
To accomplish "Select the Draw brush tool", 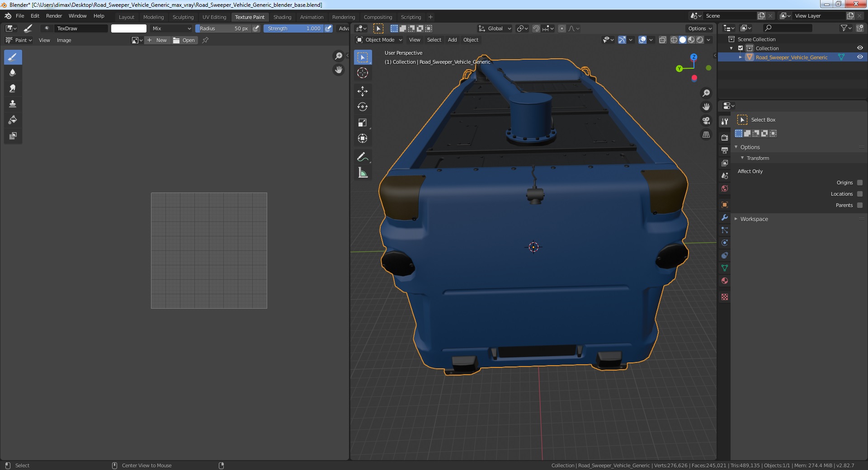I will point(13,57).
